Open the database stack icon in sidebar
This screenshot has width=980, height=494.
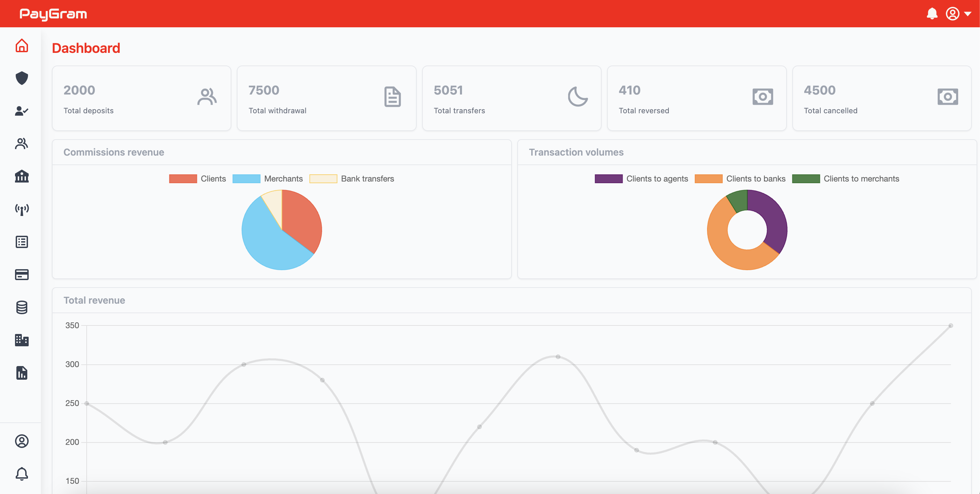coord(22,307)
